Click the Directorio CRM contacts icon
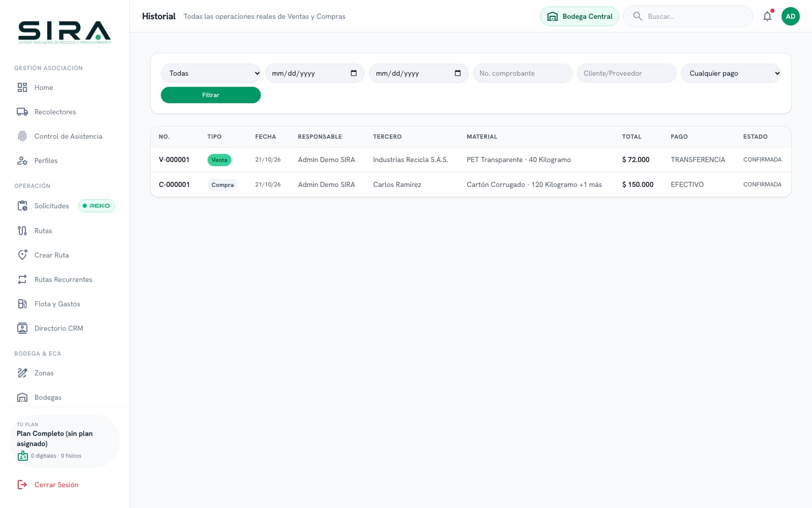812x508 pixels. point(22,328)
